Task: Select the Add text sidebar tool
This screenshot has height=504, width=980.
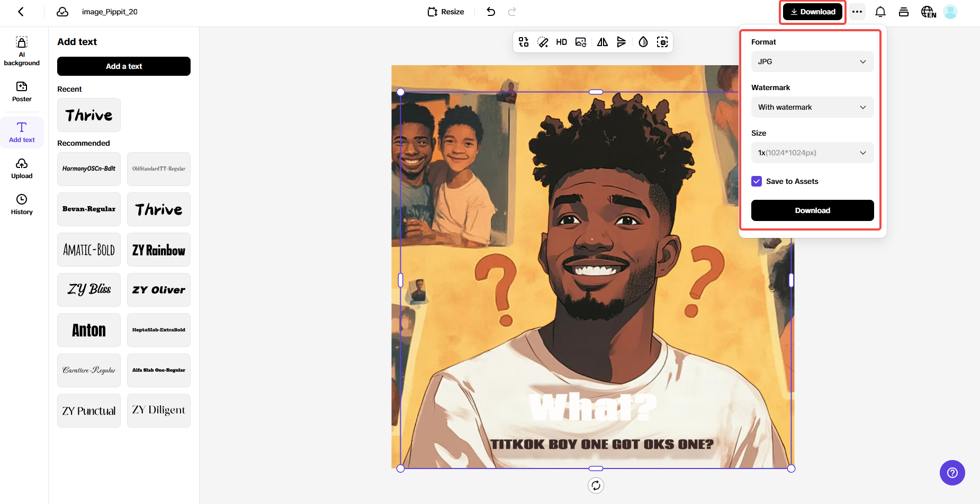Action: pyautogui.click(x=22, y=132)
